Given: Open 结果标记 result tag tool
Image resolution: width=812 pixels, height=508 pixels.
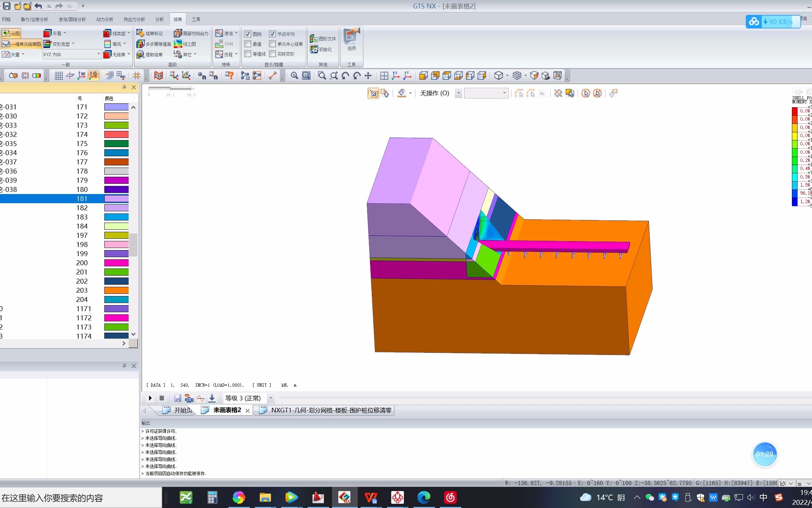Looking at the screenshot, I should [x=150, y=33].
